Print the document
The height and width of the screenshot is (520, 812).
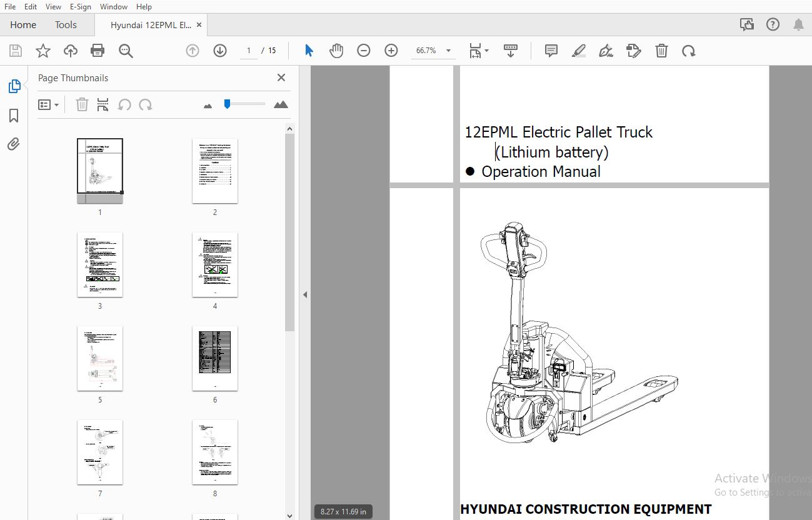(x=98, y=51)
